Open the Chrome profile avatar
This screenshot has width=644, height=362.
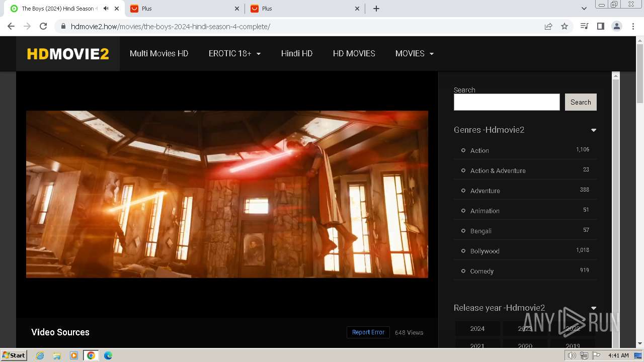[617, 26]
